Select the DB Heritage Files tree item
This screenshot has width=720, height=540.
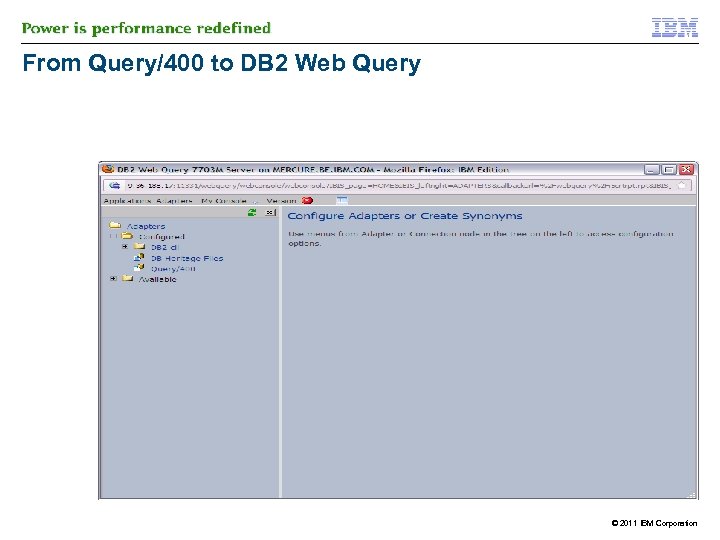point(187,259)
